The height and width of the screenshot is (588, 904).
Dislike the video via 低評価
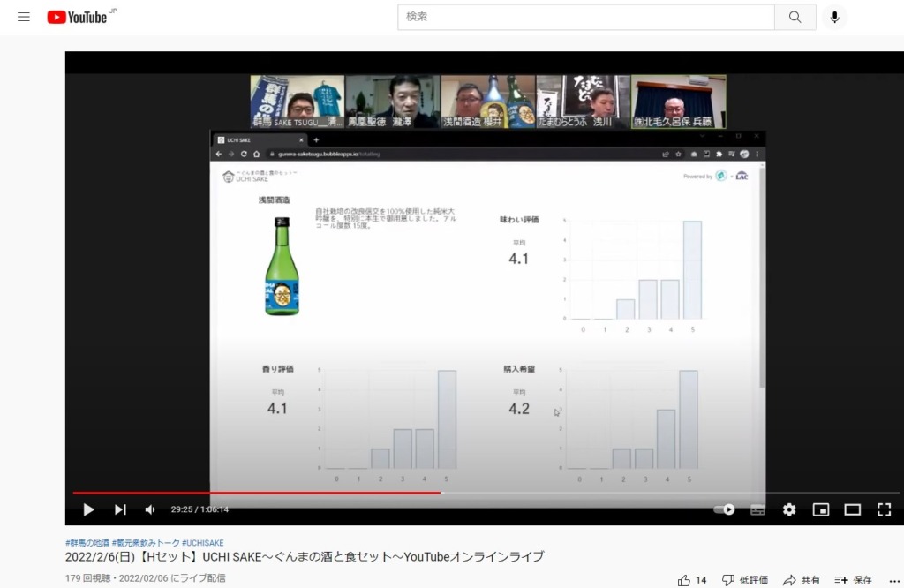(x=744, y=580)
